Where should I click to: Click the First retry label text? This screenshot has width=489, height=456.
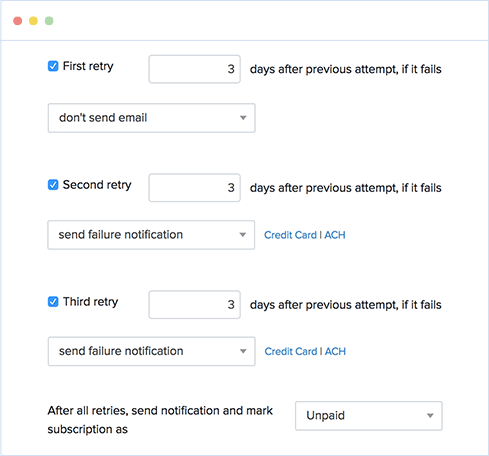(x=88, y=66)
